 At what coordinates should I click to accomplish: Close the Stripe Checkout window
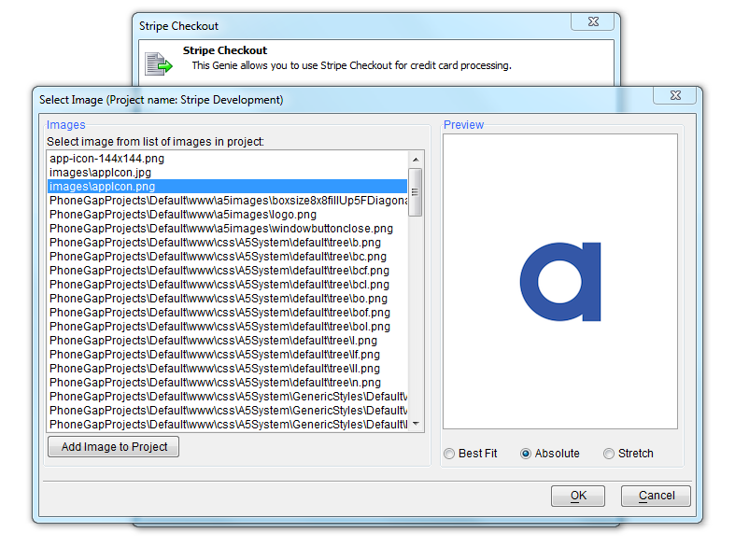point(593,21)
